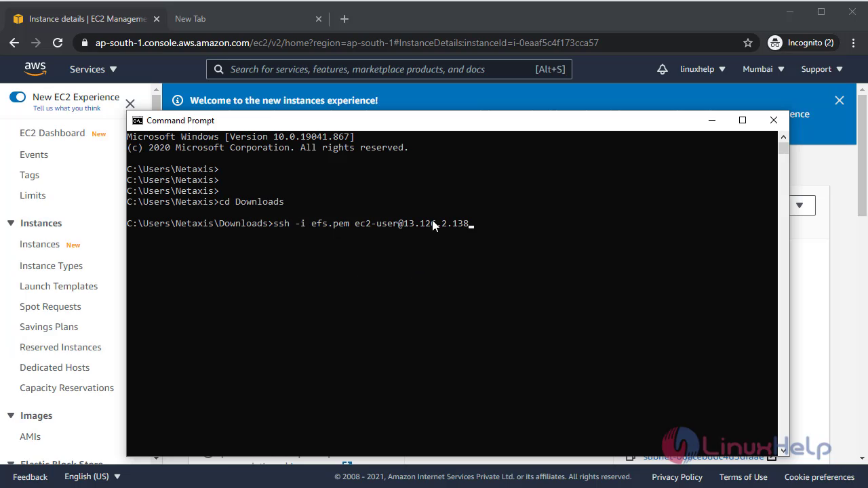The image size is (868, 488).
Task: Open the Mumbai region dropdown
Action: pyautogui.click(x=764, y=69)
